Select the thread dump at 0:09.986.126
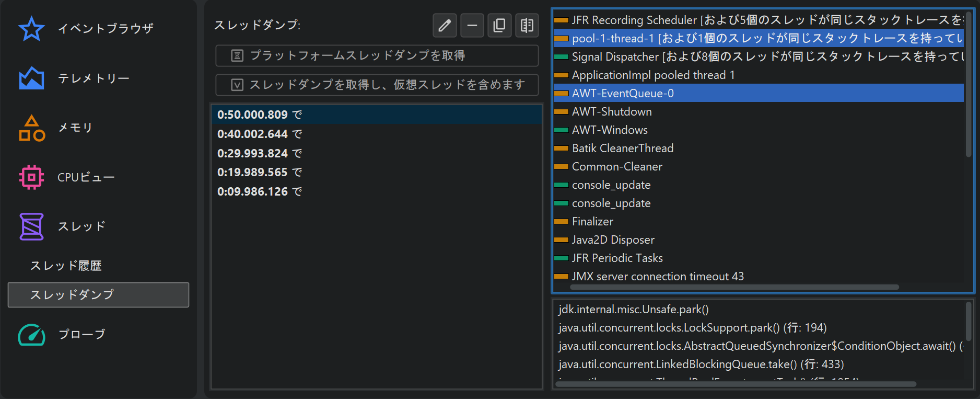 tap(252, 192)
